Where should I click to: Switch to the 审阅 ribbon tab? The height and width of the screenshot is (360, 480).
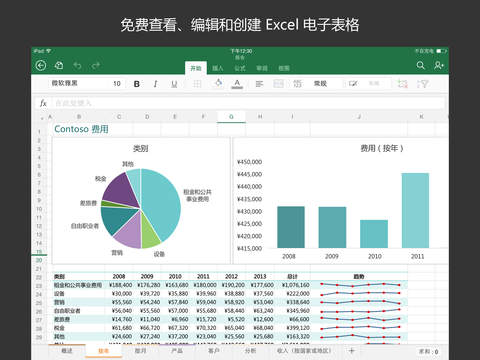click(x=262, y=68)
